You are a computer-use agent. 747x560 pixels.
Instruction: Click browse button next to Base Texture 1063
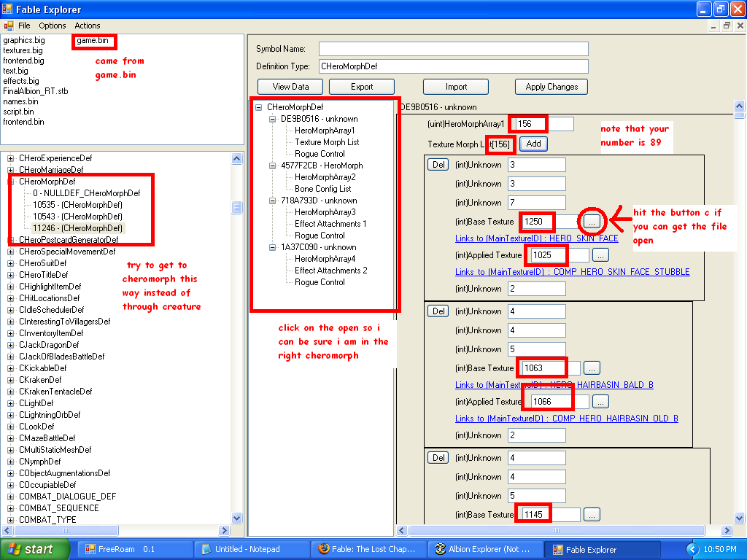pyautogui.click(x=592, y=368)
